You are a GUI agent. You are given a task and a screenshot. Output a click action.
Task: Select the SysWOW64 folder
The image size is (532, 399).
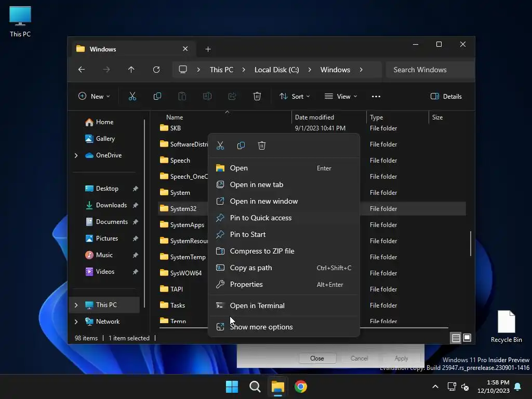click(x=186, y=273)
